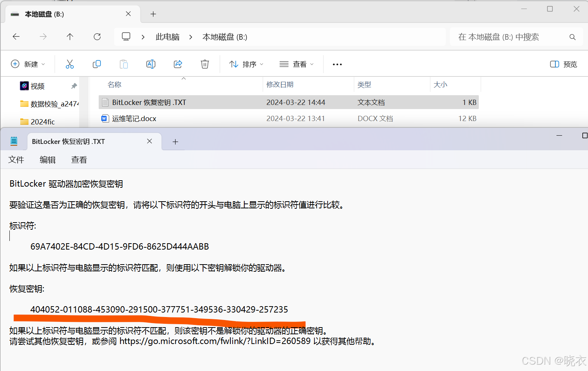Click the identifier 69A7402E-84CD-4D15-9FD6-8625D444AABB

tap(120, 247)
